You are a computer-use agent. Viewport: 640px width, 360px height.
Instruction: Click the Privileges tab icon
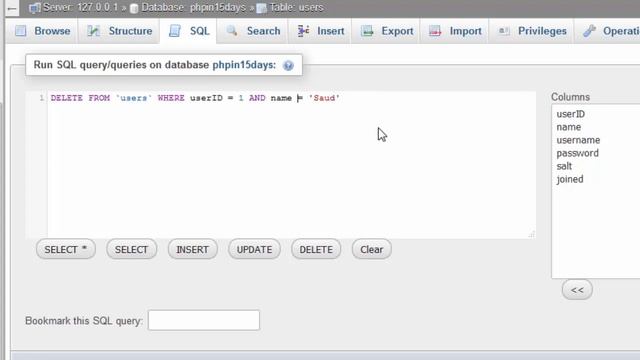point(504,31)
